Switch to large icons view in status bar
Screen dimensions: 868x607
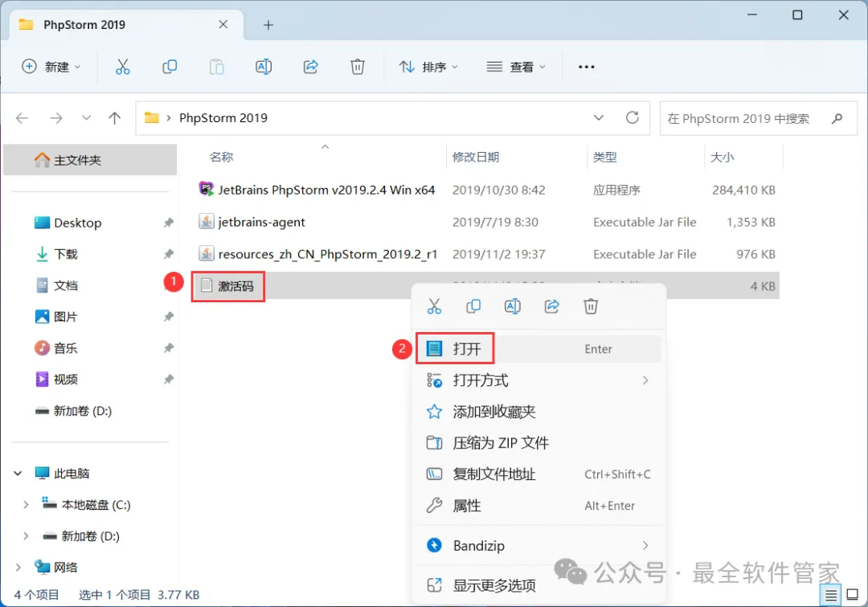click(853, 596)
